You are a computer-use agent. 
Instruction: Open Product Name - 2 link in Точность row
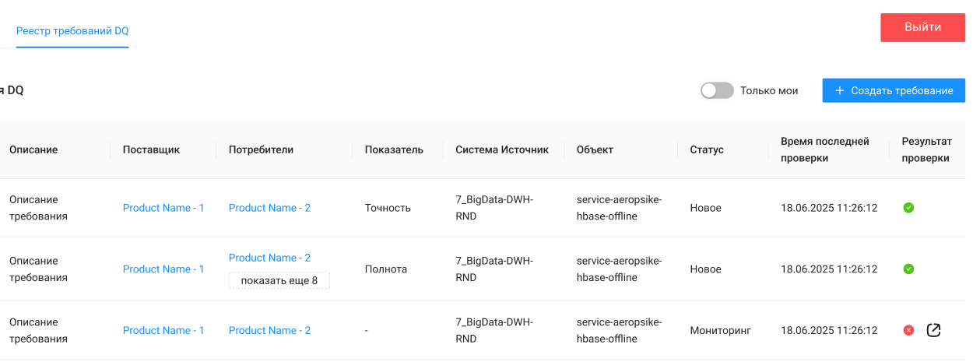(269, 208)
